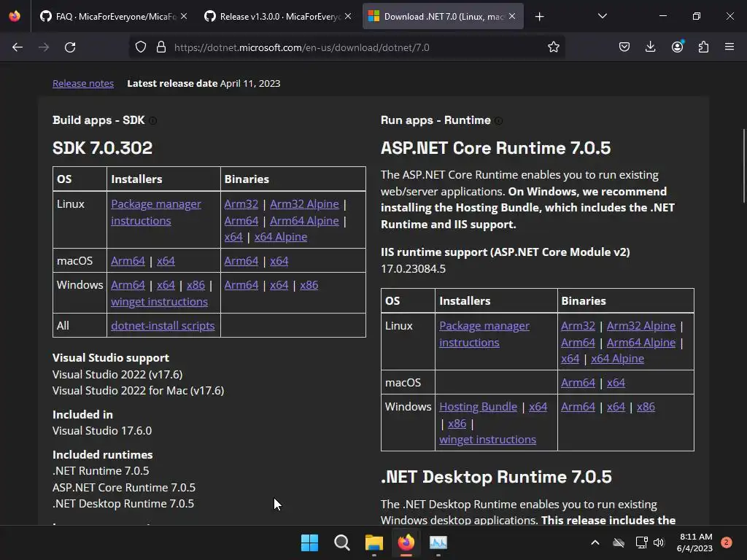The width and height of the screenshot is (747, 560).
Task: Open the Extensions menu
Action: click(703, 47)
